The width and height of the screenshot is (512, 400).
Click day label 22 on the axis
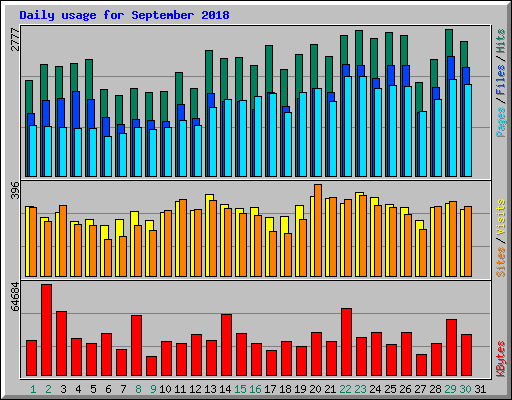[345, 389]
